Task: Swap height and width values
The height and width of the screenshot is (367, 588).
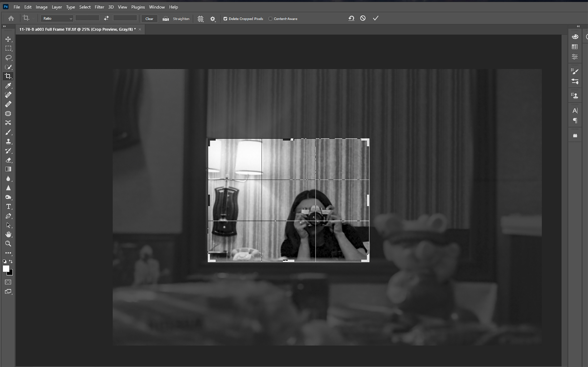Action: coord(106,18)
